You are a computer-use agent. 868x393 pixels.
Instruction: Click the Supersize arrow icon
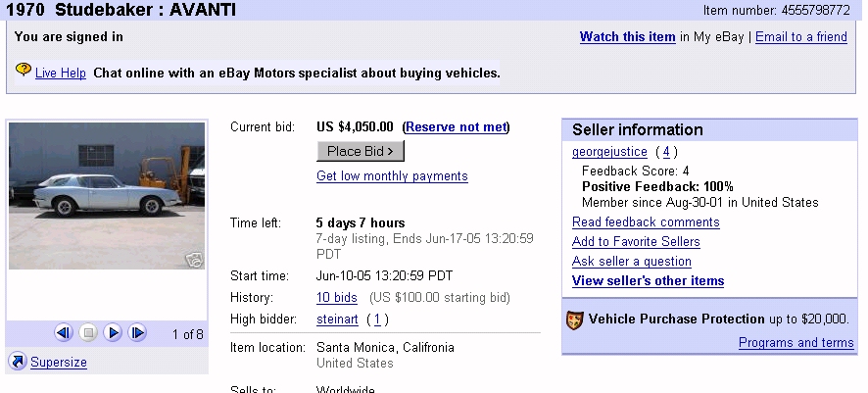[x=17, y=362]
